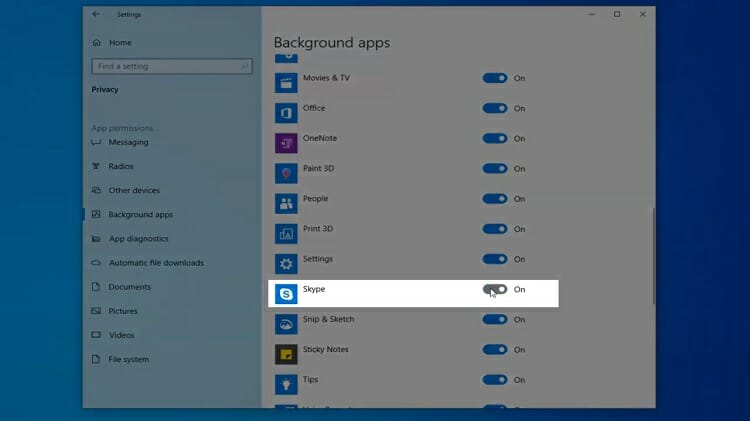This screenshot has height=421, width=750.
Task: Click the vertical scrollbar thumb
Action: tap(653, 256)
